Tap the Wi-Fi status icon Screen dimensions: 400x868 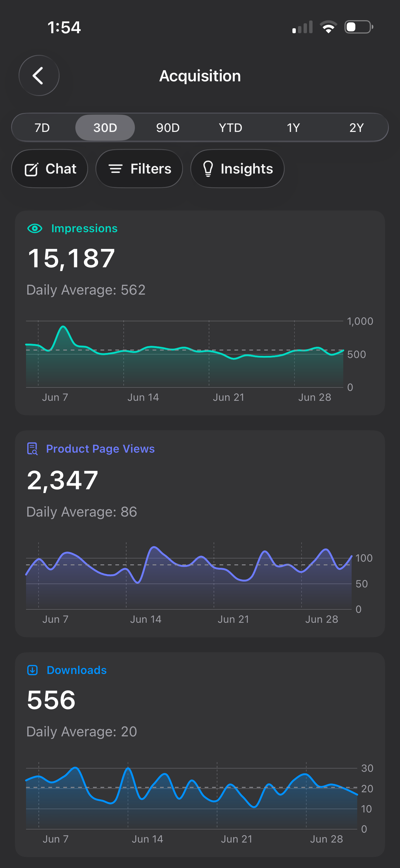click(328, 27)
